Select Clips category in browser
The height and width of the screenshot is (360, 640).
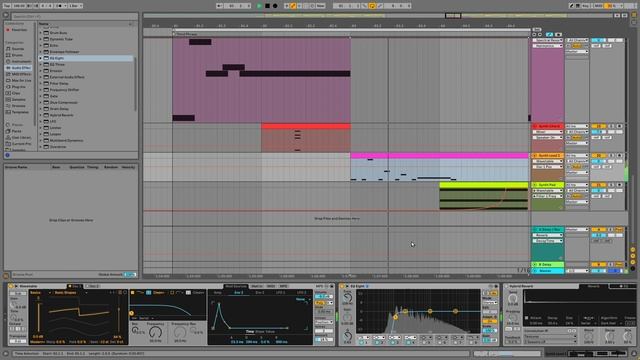[x=16, y=93]
